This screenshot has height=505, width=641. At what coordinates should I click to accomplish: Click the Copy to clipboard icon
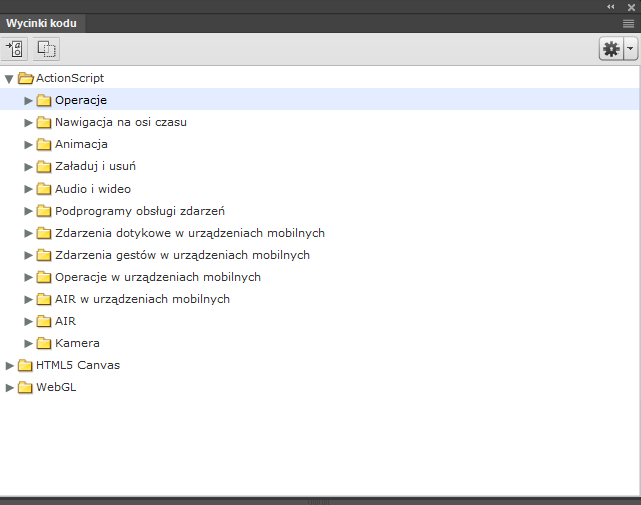[47, 48]
